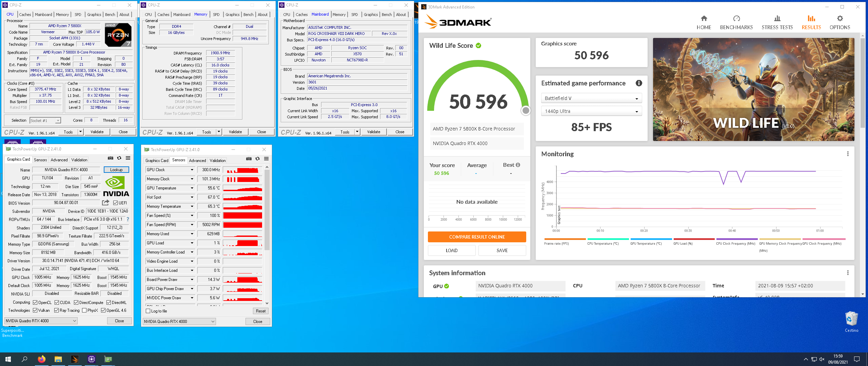Toggle UEFI checkbox in GPU-Z
This screenshot has height=366, width=868.
tap(115, 203)
